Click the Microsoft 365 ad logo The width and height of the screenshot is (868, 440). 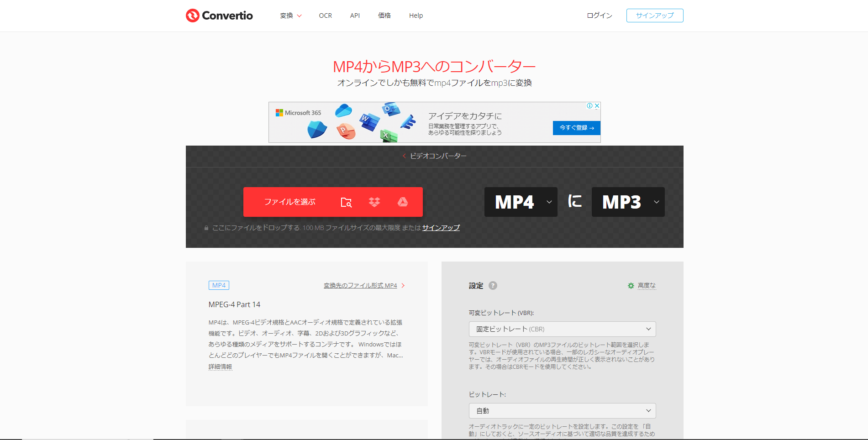coord(299,113)
